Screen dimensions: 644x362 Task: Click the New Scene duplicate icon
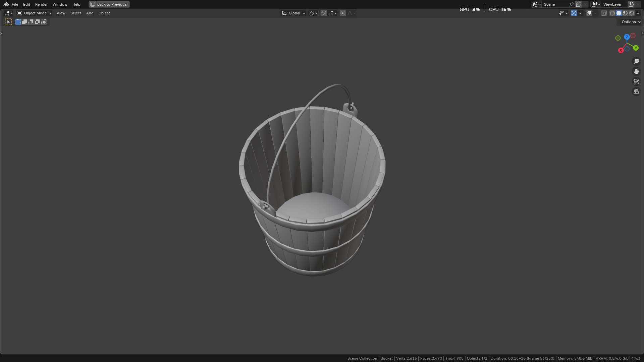click(x=579, y=4)
